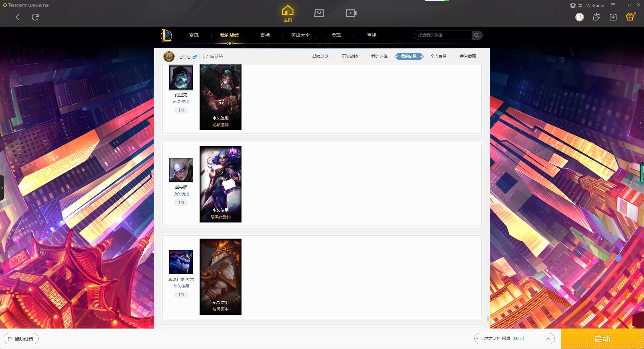Screen dimensions: 644x349
Task: Refresh the page with the reload icon
Action: coord(35,17)
